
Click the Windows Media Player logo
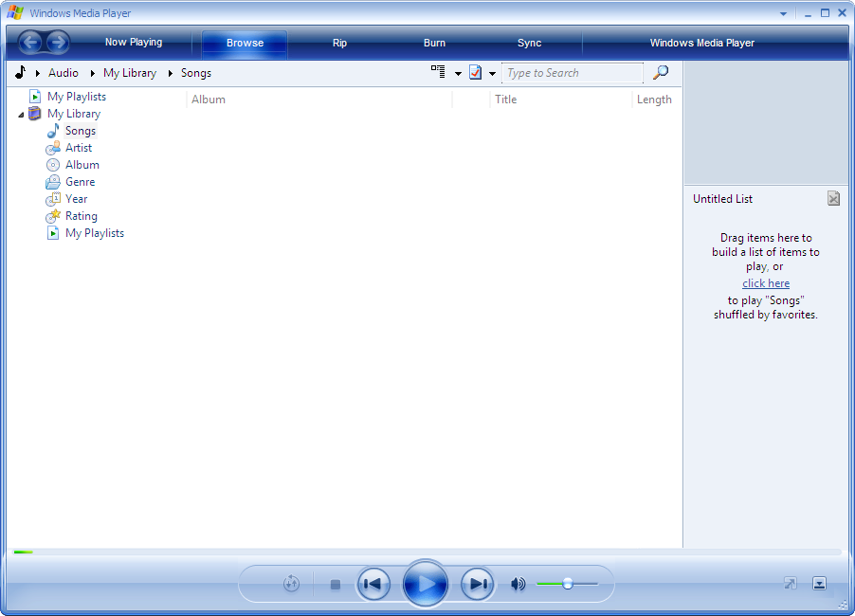pos(15,12)
